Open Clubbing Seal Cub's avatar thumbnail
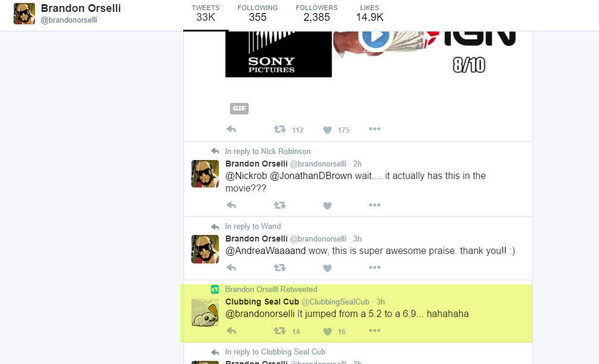Image resolution: width=599 pixels, height=364 pixels. [x=205, y=313]
